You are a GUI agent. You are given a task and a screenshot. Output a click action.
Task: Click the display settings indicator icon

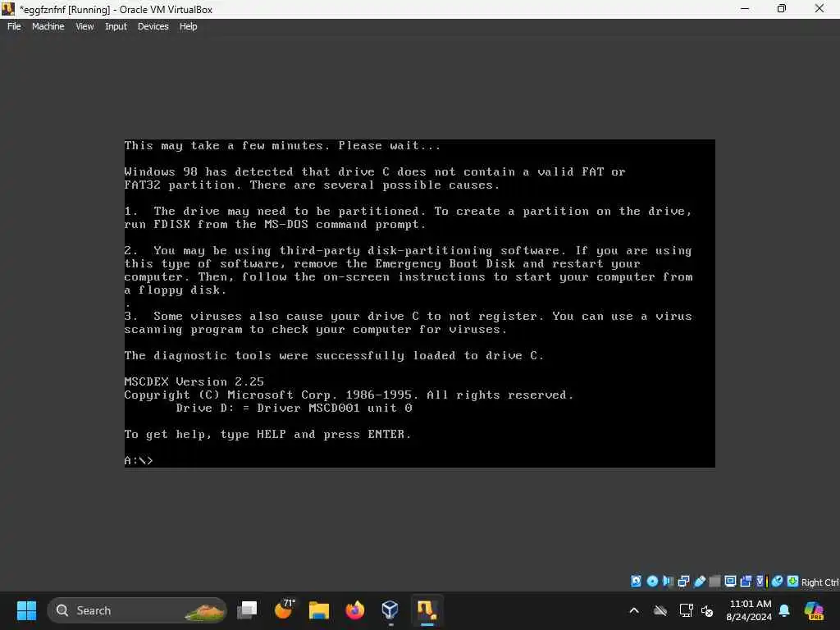click(x=730, y=582)
